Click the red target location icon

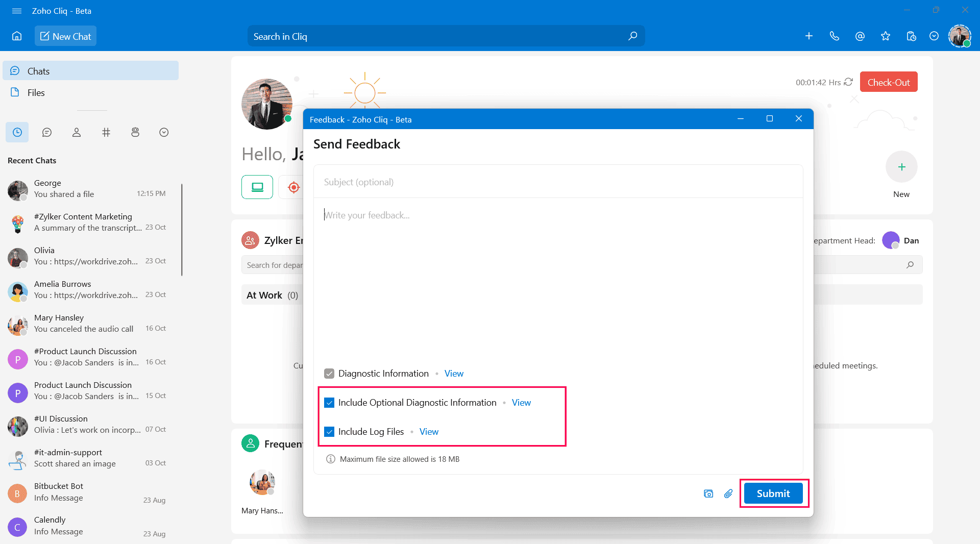(x=293, y=187)
